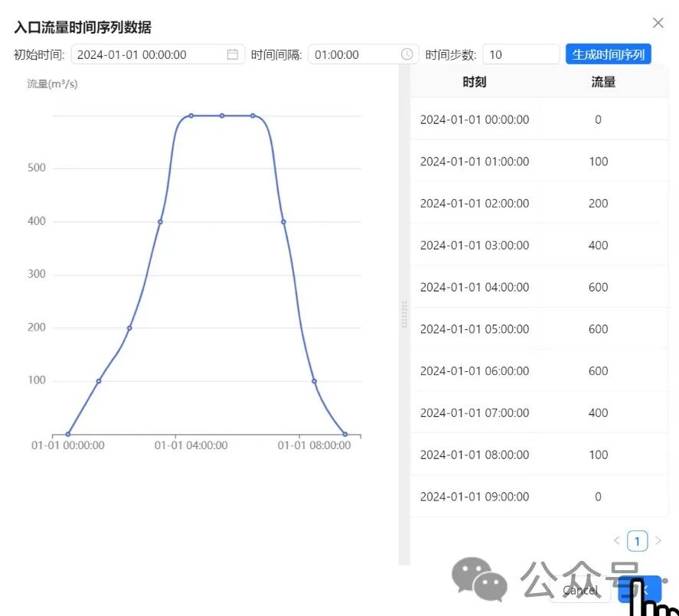679x616 pixels.
Task: Click 流量 column header
Action: (x=603, y=82)
